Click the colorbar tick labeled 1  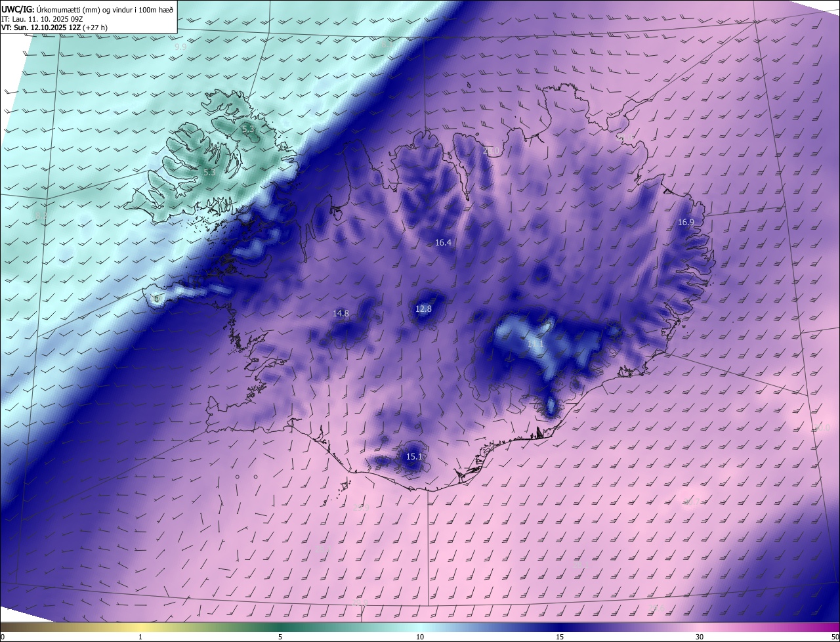tap(140, 637)
